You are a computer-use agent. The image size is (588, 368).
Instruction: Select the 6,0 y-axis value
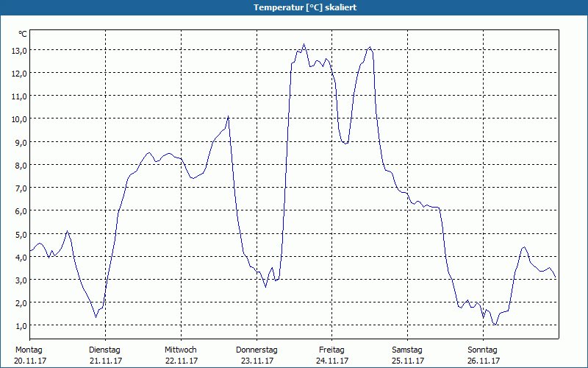pyautogui.click(x=21, y=211)
